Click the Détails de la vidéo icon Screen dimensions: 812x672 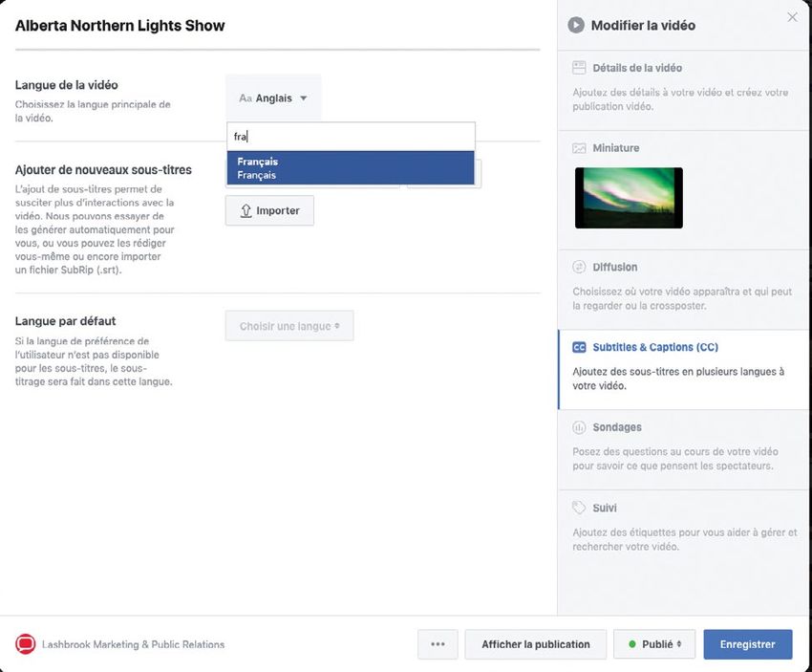click(579, 68)
